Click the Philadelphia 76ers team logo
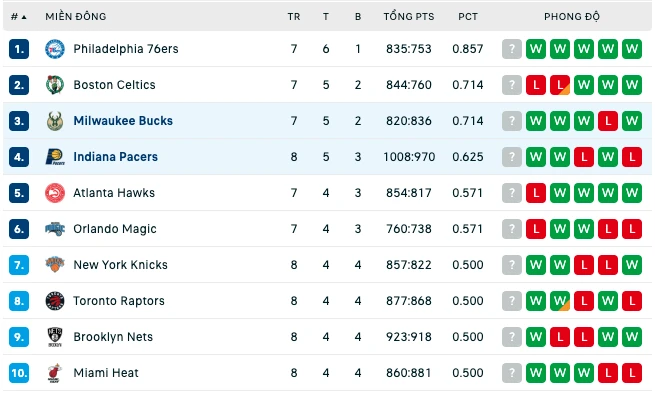This screenshot has height=394, width=655. pos(55,49)
